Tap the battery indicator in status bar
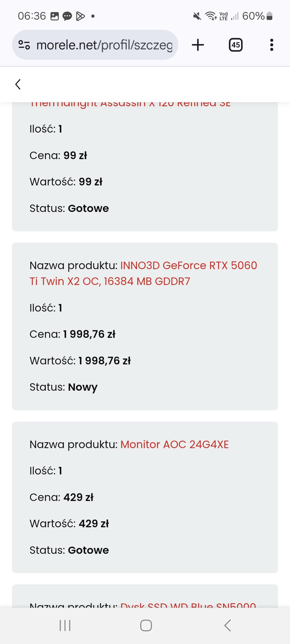This screenshot has width=290, height=644. pos(270,16)
